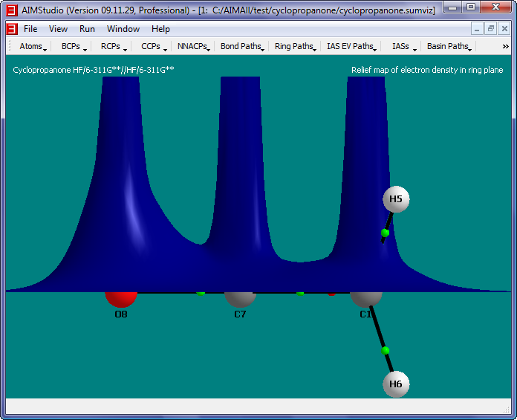Viewport: 517px width, 420px height.
Task: Open the File menu
Action: pos(30,29)
